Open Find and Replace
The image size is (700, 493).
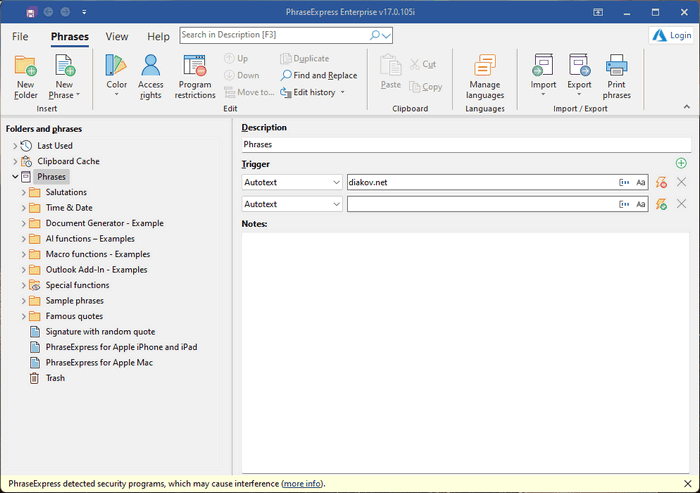pos(319,75)
